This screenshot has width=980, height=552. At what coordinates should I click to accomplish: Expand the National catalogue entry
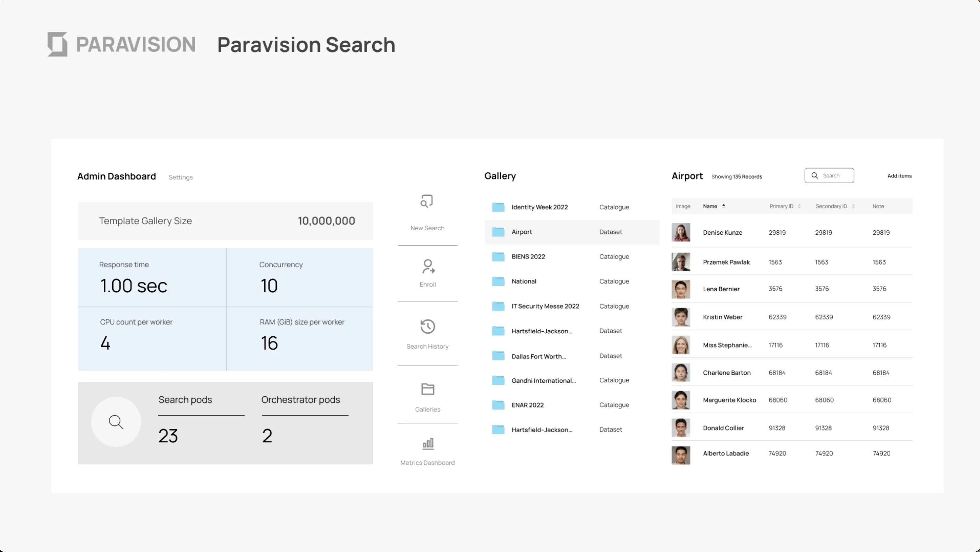524,281
